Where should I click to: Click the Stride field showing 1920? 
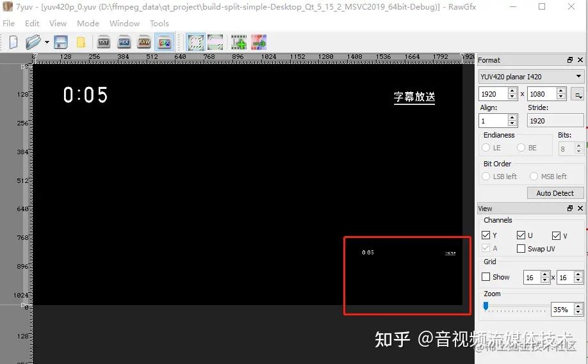[x=555, y=121]
